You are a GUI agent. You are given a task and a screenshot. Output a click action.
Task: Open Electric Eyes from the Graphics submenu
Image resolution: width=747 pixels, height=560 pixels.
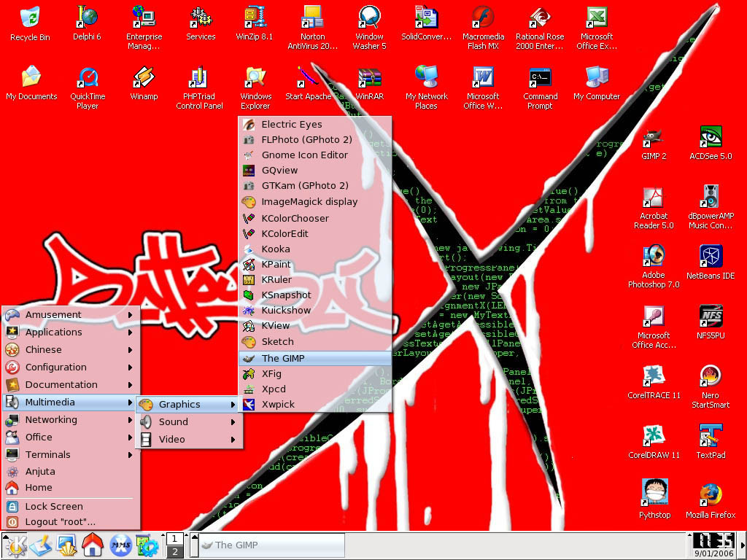pyautogui.click(x=315, y=124)
